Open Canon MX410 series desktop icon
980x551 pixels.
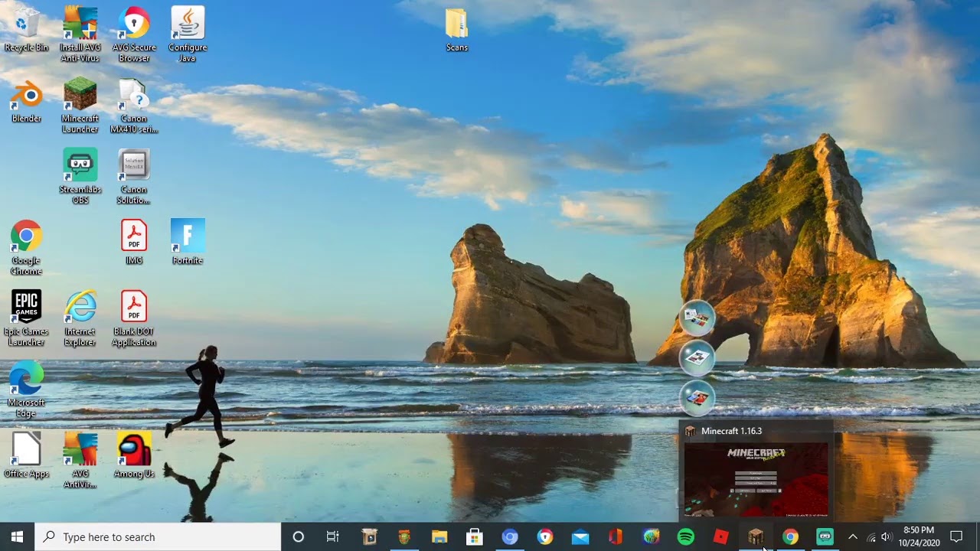click(134, 106)
